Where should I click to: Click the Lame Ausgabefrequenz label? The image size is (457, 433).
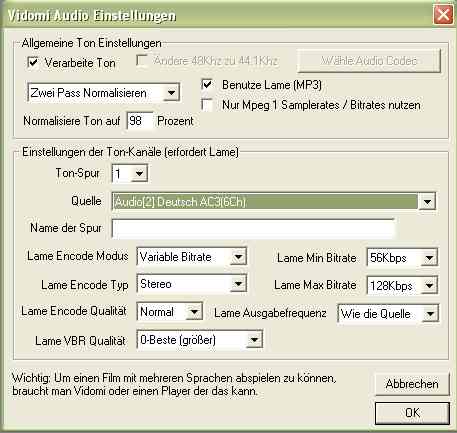pos(270,313)
